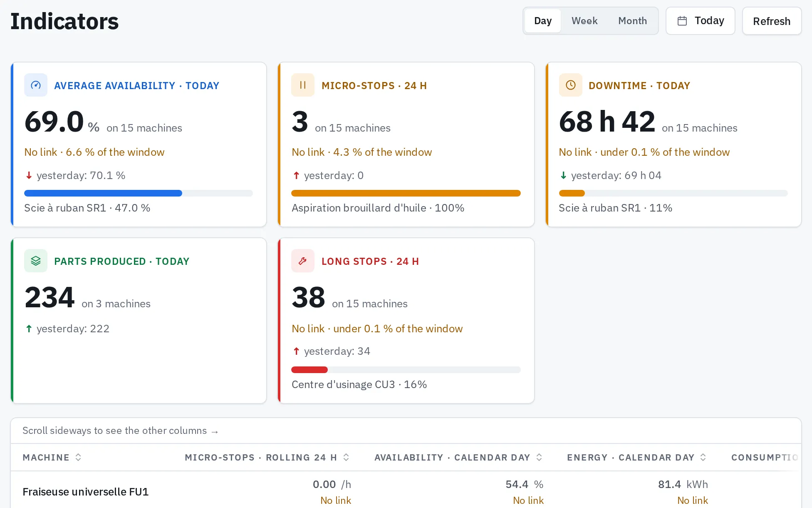The width and height of the screenshot is (812, 508).
Task: Click the Indicators page heading
Action: (x=64, y=21)
